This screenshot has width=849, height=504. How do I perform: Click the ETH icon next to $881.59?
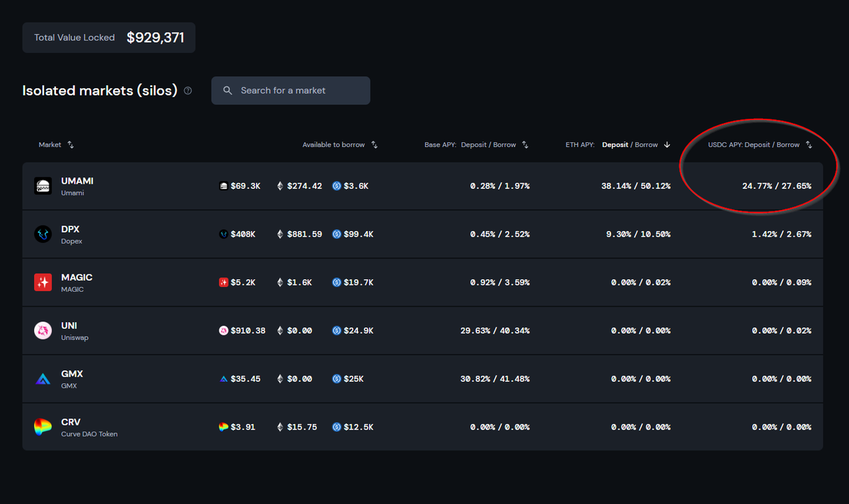(279, 234)
